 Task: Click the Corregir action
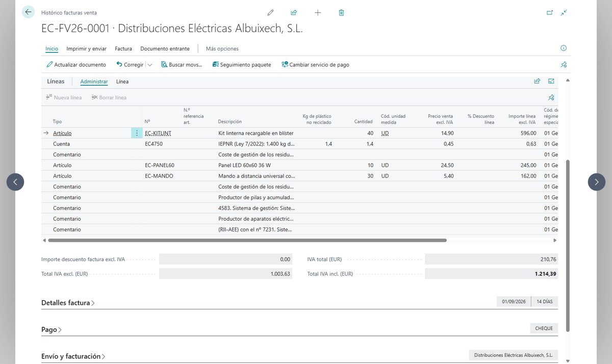pos(130,65)
